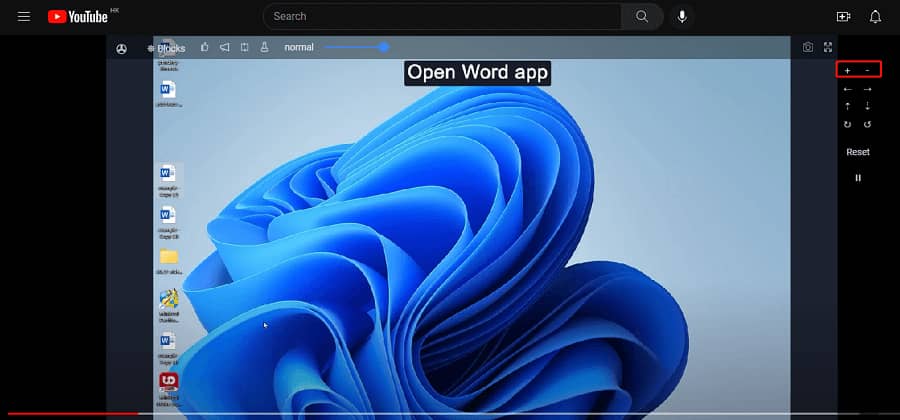The height and width of the screenshot is (420, 900).
Task: Click the 'normal' speed label
Action: (x=299, y=47)
